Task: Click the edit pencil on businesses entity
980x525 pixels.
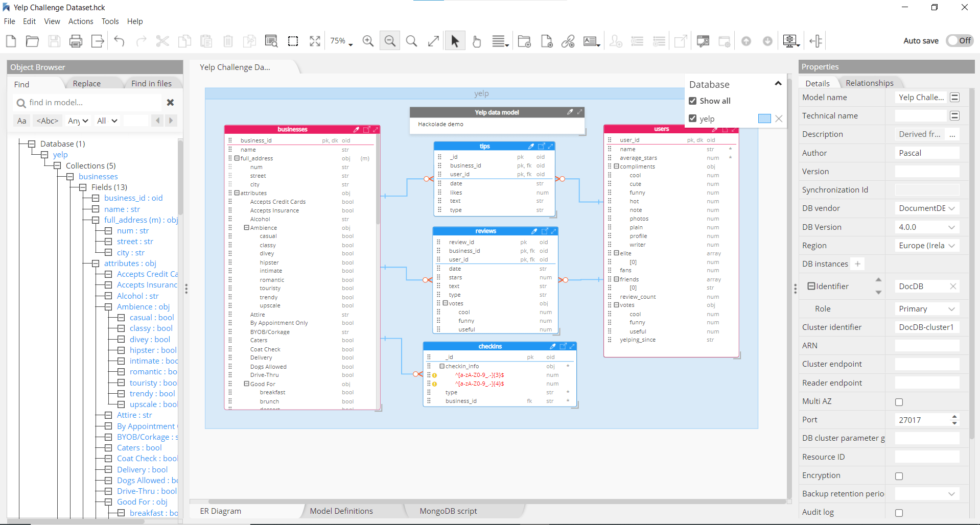Action: click(x=356, y=130)
